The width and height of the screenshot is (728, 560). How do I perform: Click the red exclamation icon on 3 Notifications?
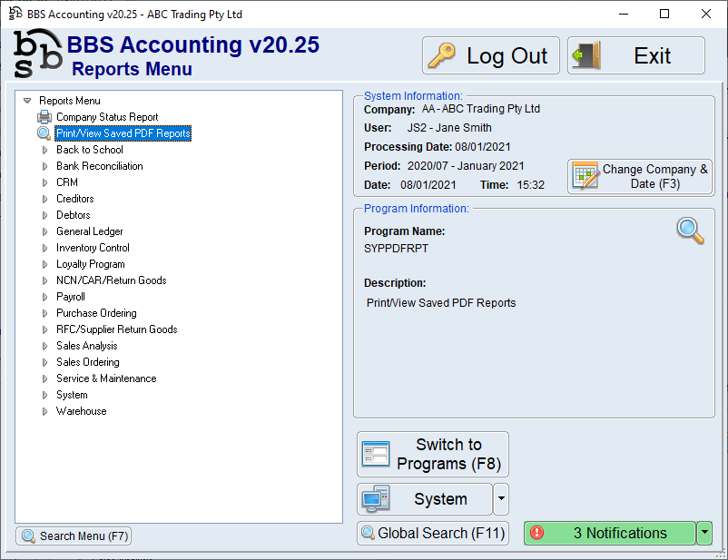point(538,533)
